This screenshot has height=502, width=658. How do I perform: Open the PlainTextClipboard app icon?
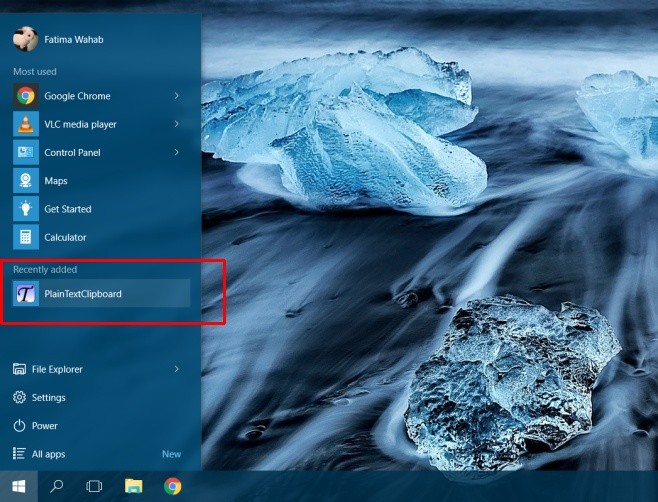pos(25,293)
